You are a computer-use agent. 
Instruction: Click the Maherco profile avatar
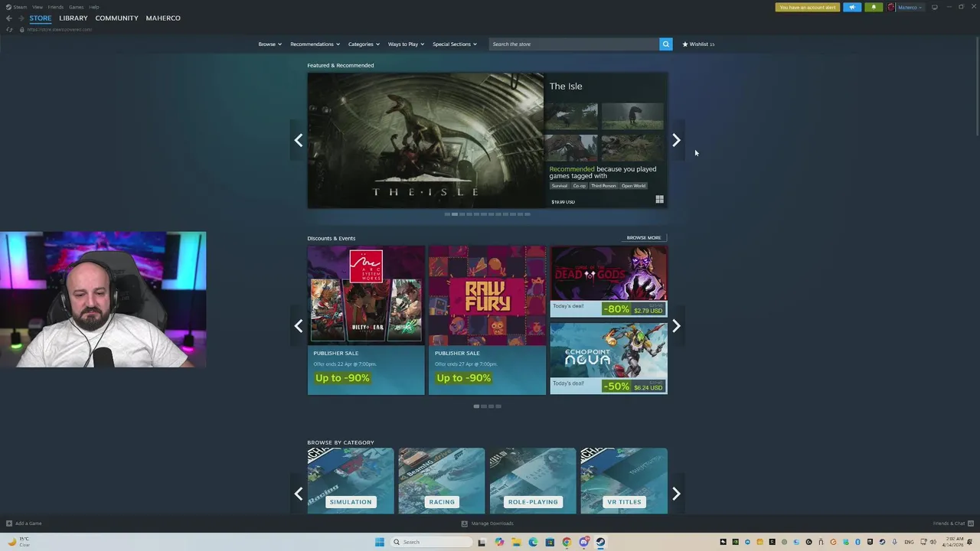891,7
